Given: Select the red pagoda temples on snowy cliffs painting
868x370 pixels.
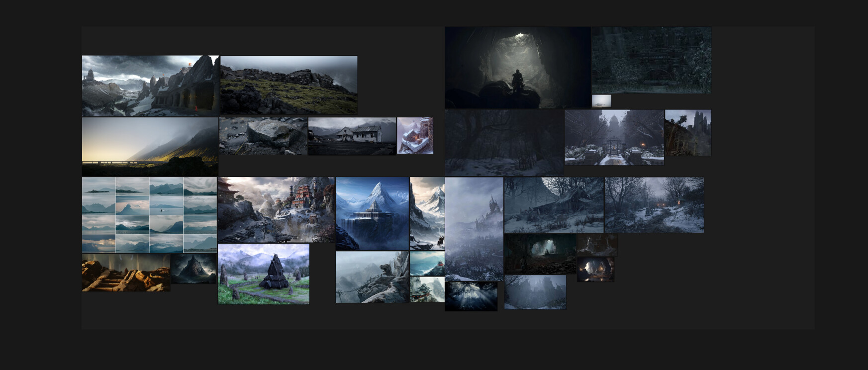Looking at the screenshot, I should click(276, 209).
